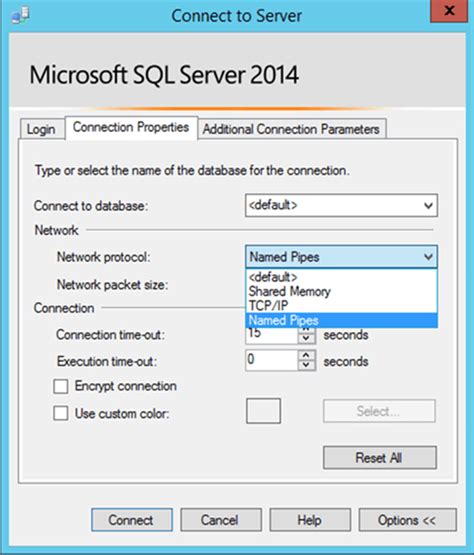
Task: Click the server connection icon in title bar
Action: (20, 16)
